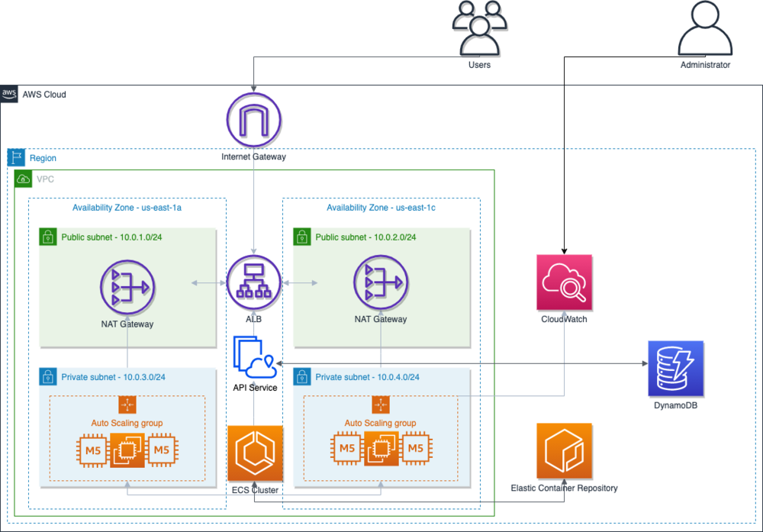
Task: Click the Auto Scaling group icon in us-east-1a
Action: coord(127,405)
